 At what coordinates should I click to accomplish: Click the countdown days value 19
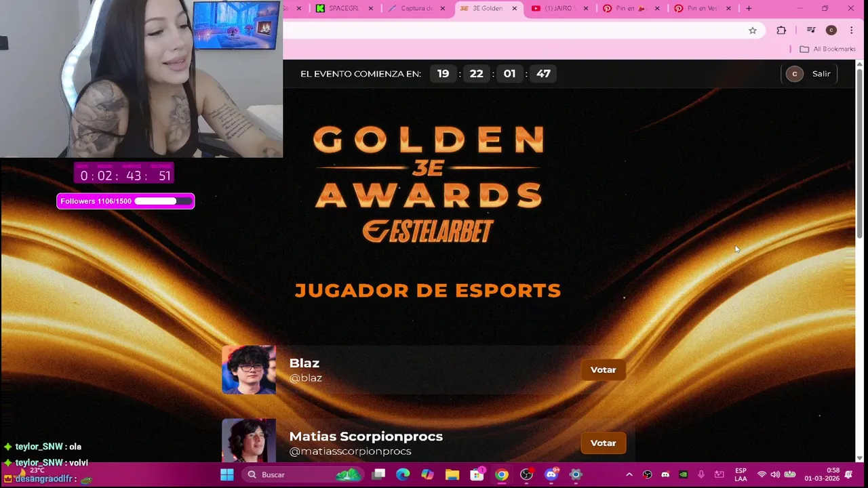[x=443, y=74]
